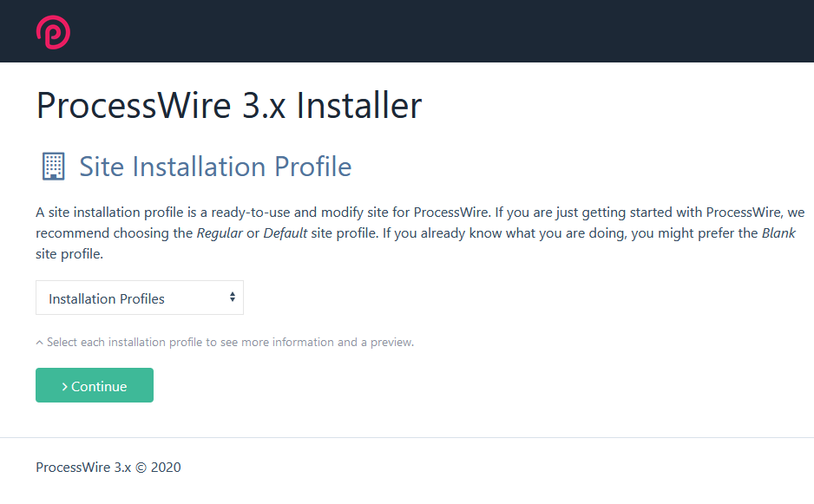Click the "ProcessWire 3.x © 2020" footer text
Viewport: 814px width, 504px height.
108,468
